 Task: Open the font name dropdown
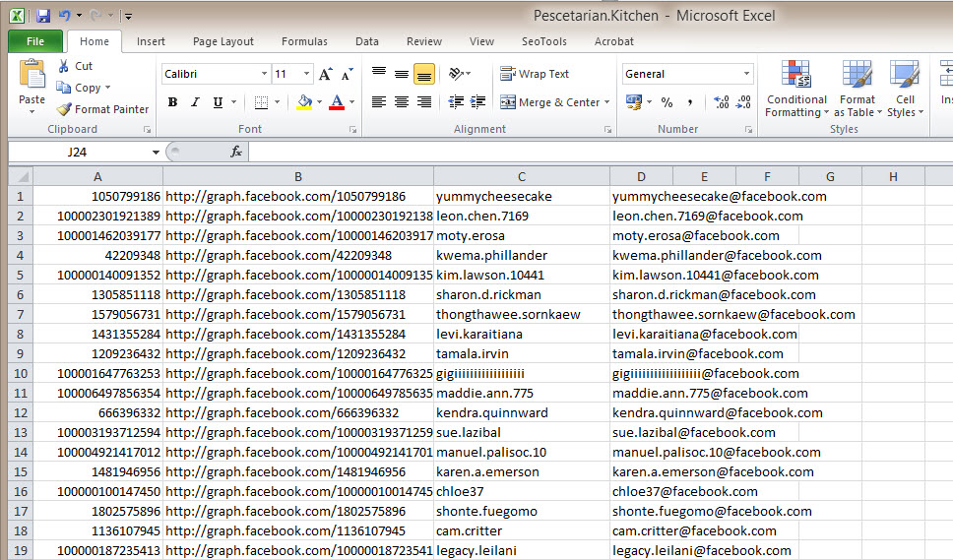[265, 74]
